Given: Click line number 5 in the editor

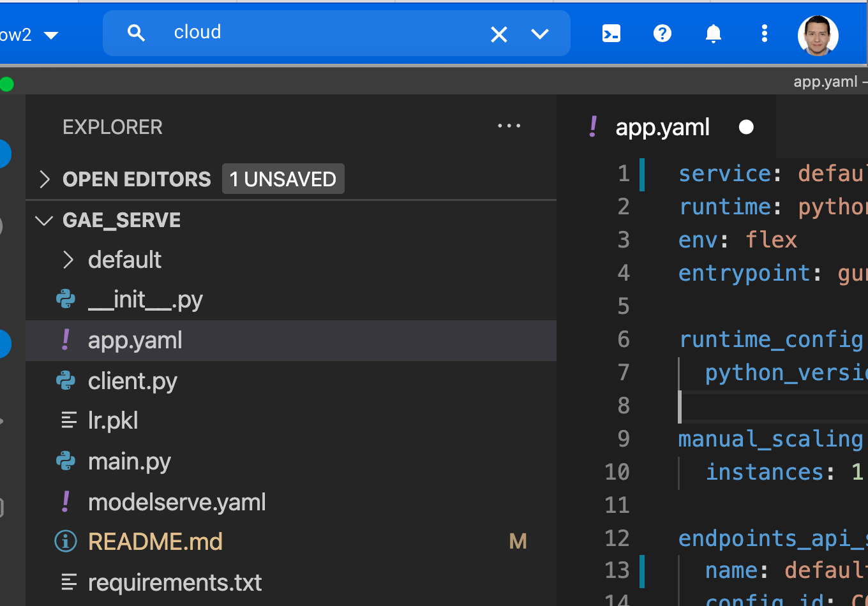Looking at the screenshot, I should (x=624, y=306).
